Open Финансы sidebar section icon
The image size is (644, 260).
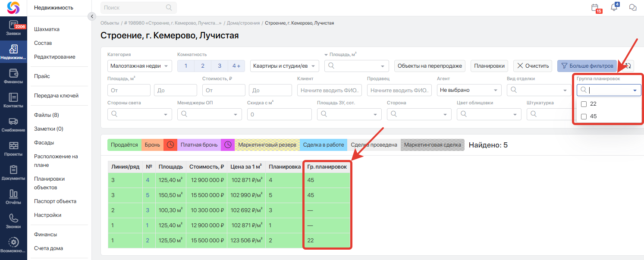13,75
